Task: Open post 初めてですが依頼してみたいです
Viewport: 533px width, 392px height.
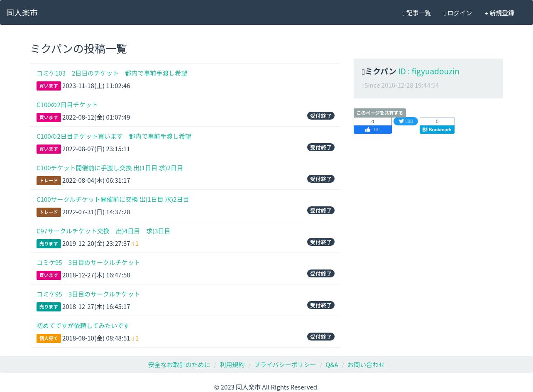Action: tap(83, 326)
